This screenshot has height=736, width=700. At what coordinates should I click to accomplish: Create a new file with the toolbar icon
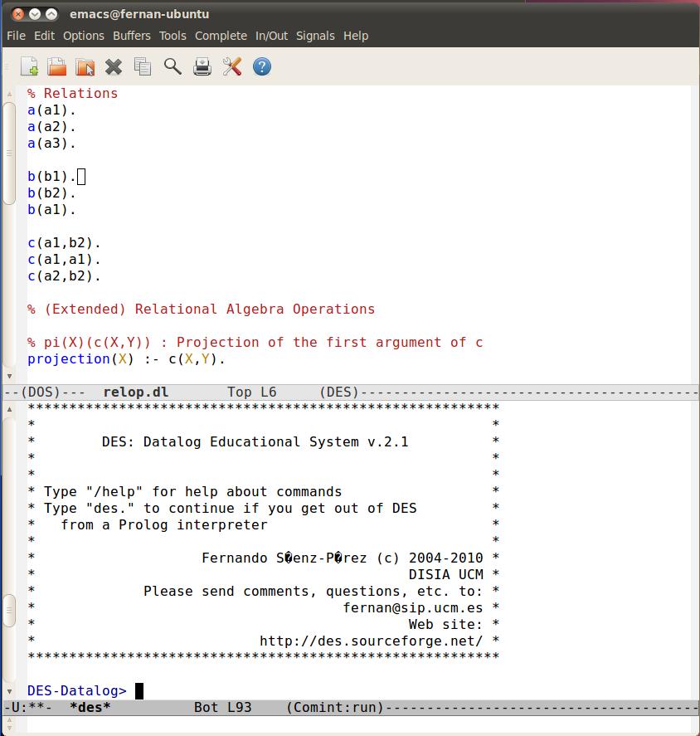pos(30,66)
